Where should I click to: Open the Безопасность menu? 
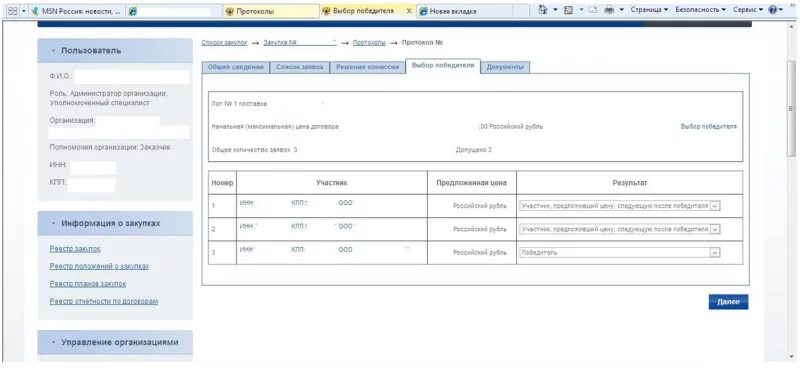tap(700, 10)
